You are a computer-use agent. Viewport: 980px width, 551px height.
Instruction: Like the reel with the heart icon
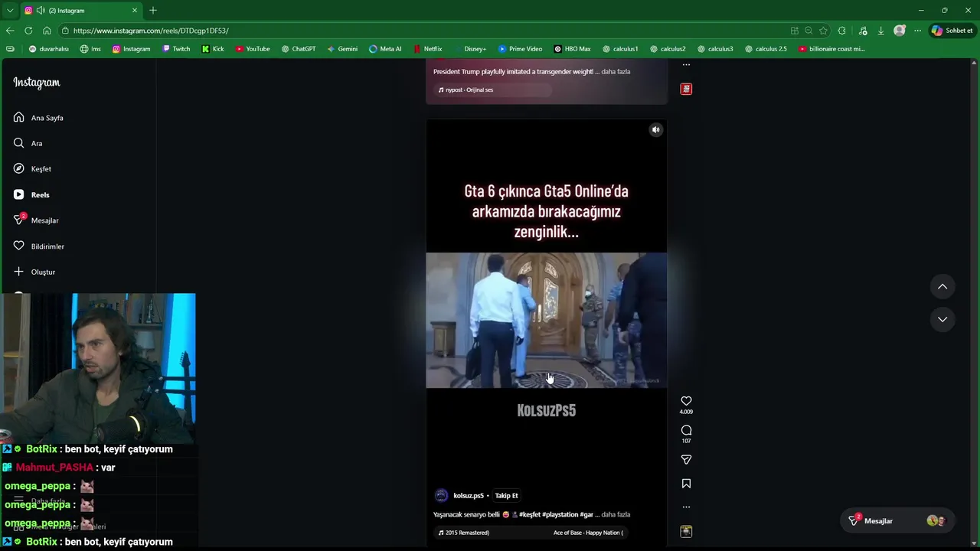pos(686,401)
